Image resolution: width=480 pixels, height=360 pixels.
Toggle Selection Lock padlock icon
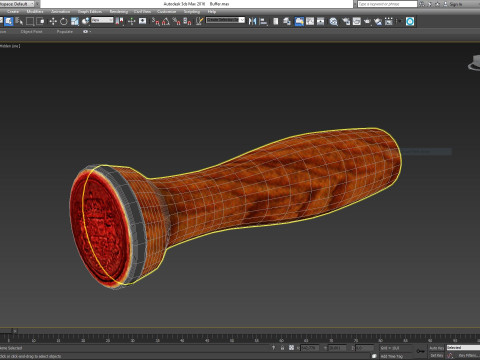click(x=282, y=348)
